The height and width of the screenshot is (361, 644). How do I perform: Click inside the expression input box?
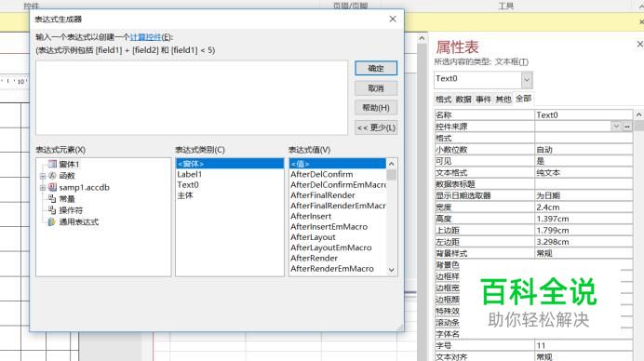(192, 98)
